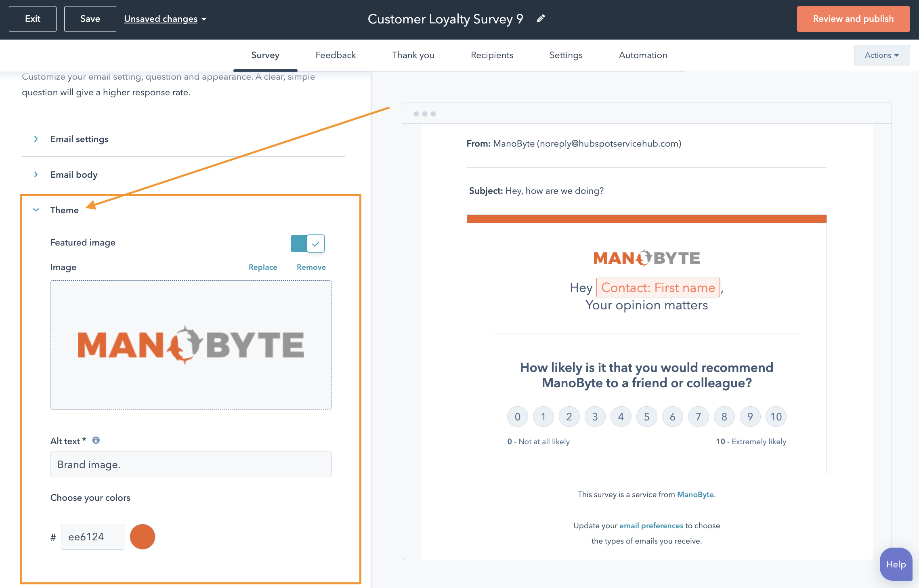Open the Settings tab
The height and width of the screenshot is (588, 919).
(566, 55)
